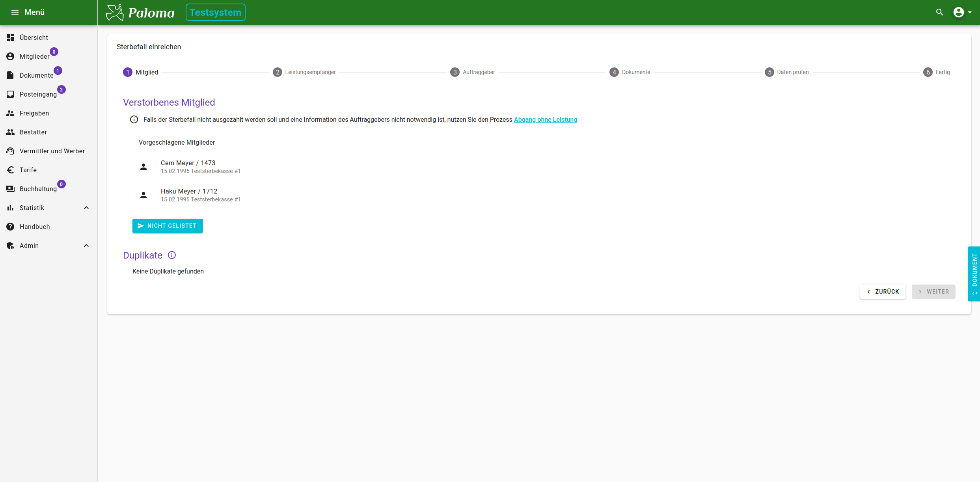Select step 3 Auftraggeber

(473, 72)
